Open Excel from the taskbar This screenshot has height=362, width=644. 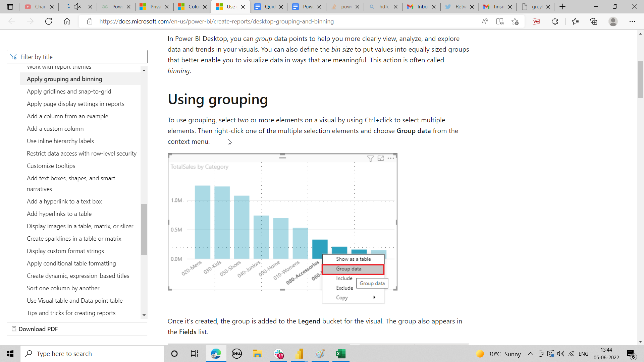pos(340,354)
